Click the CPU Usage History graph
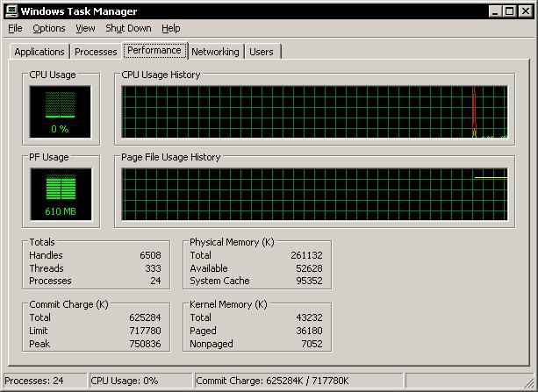Screen dimensions: 538x392 point(314,111)
